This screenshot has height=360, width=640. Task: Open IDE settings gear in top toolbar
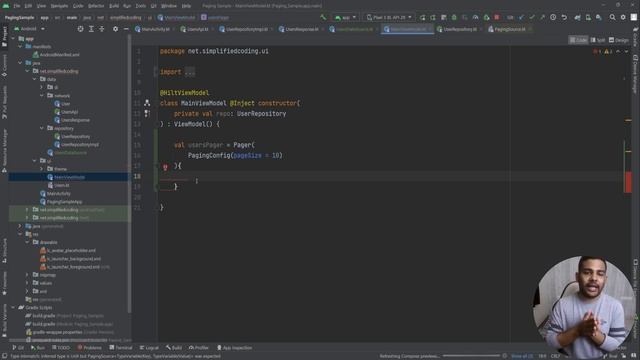tap(623, 18)
